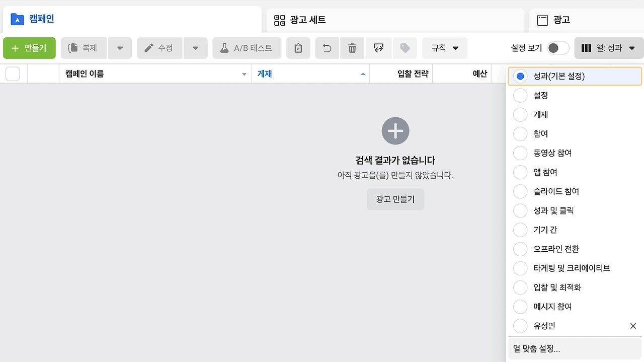Image resolution: width=644 pixels, height=362 pixels.
Task: Click the large plus circle icon
Action: 395,131
